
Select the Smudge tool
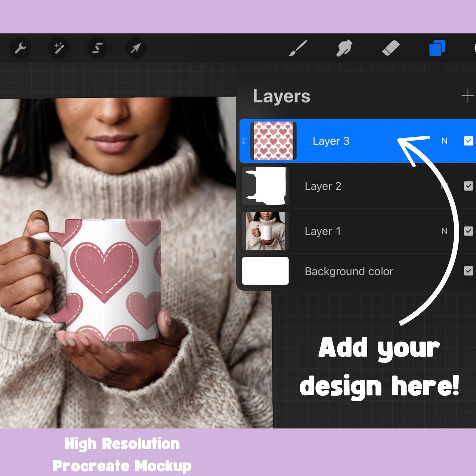pos(344,48)
